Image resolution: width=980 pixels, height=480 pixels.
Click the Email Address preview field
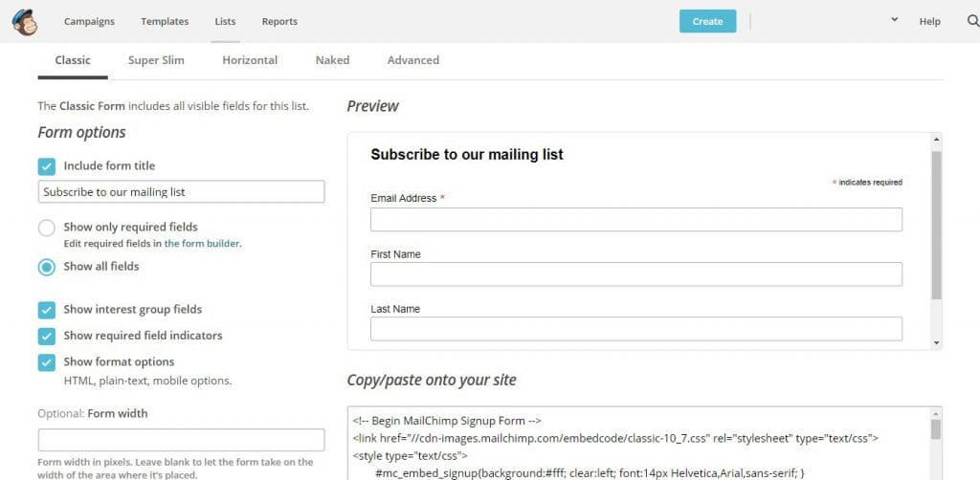click(x=635, y=220)
